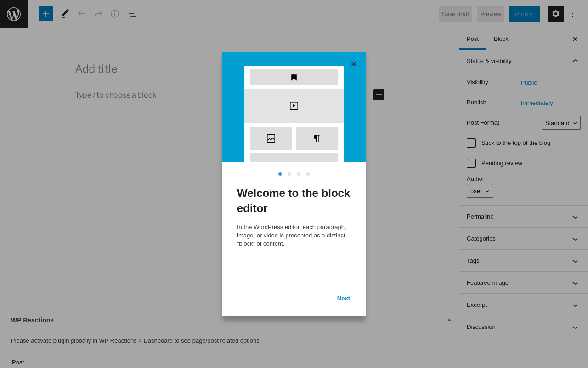The height and width of the screenshot is (368, 588).
Task: Click Next in the welcome guide
Action: point(344,299)
